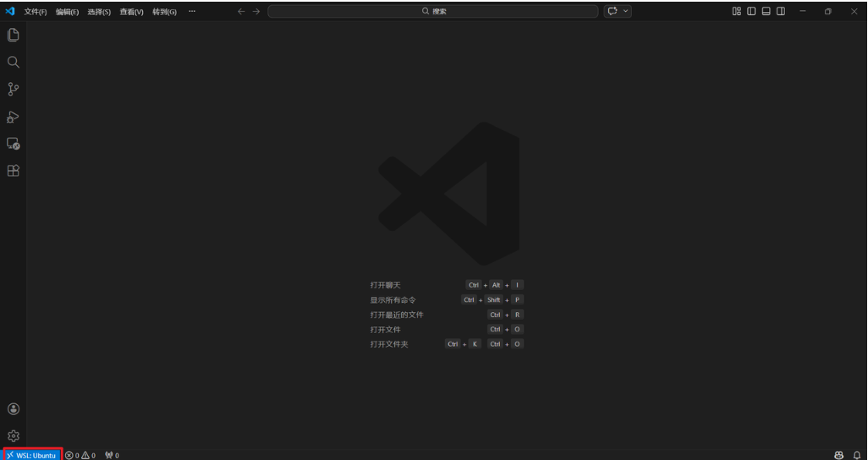Image resolution: width=868 pixels, height=460 pixels.
Task: Open the 文件(F) menu
Action: (36, 12)
